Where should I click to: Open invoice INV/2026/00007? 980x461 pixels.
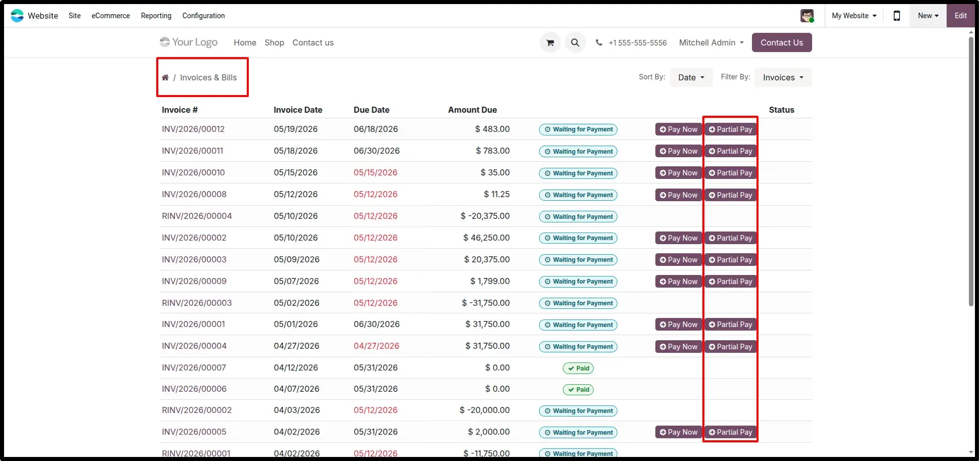[x=194, y=368]
